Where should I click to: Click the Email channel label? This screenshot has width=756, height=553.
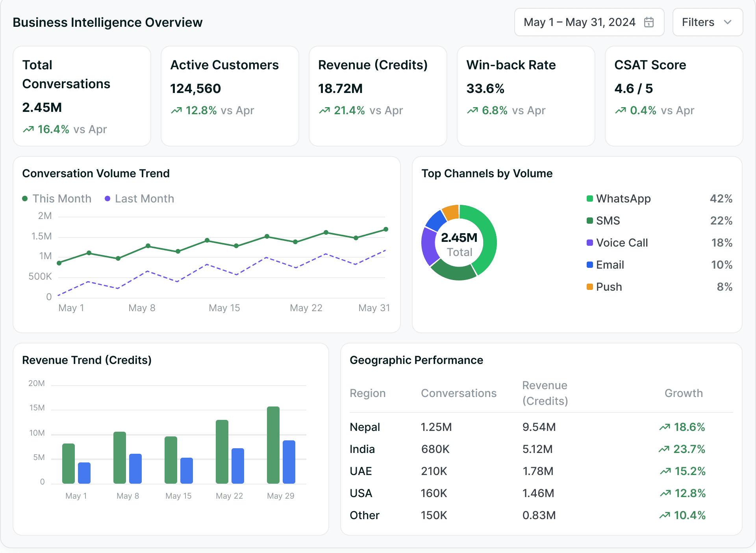point(610,265)
